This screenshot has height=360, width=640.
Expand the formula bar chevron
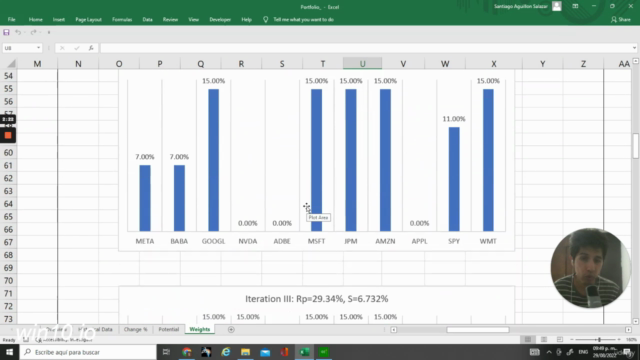tap(634, 48)
